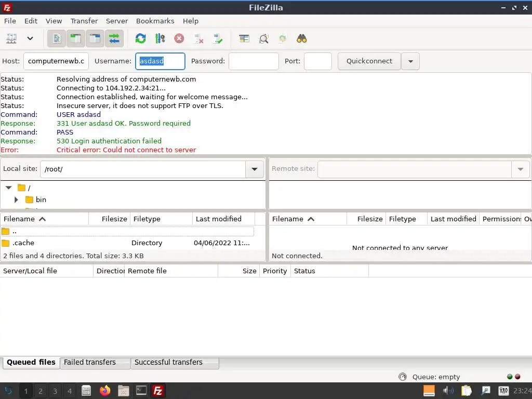This screenshot has width=532, height=399.
Task: Open the File menu
Action: click(x=10, y=21)
